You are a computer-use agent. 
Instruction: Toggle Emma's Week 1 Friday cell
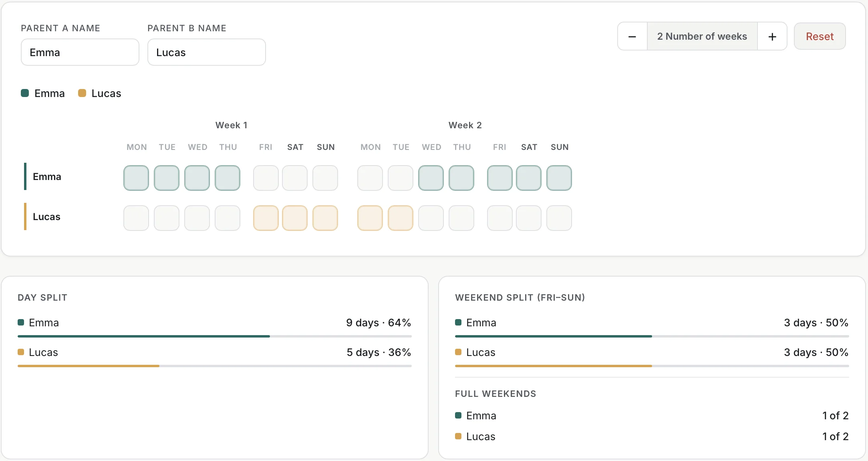pos(266,178)
